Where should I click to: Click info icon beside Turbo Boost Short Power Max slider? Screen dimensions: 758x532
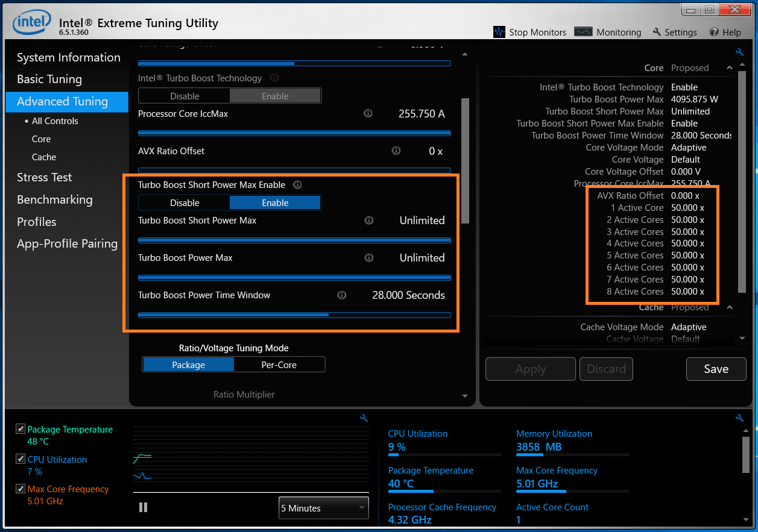369,221
